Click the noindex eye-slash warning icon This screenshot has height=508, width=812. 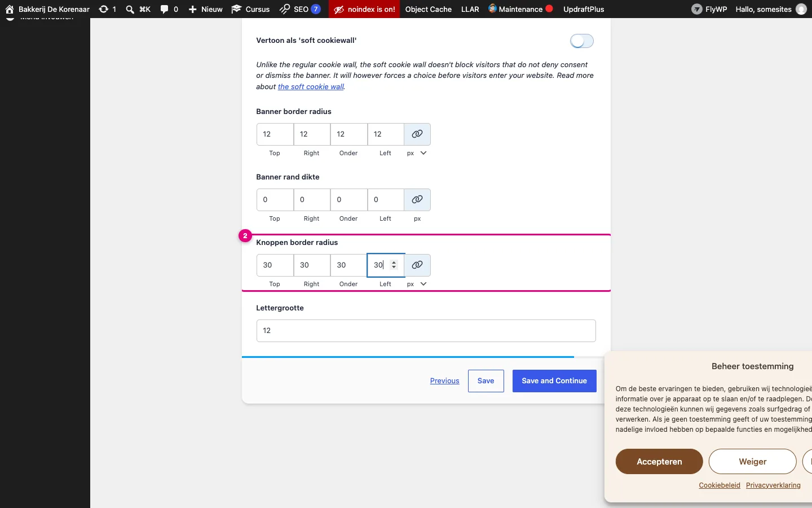pyautogui.click(x=339, y=9)
